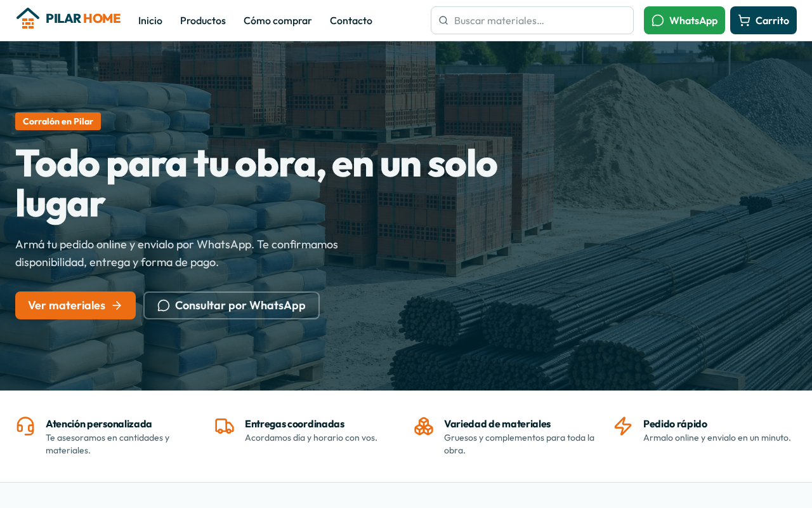Viewport: 812px width, 508px height.
Task: Click the Pilar Home house logo icon
Action: click(x=28, y=18)
